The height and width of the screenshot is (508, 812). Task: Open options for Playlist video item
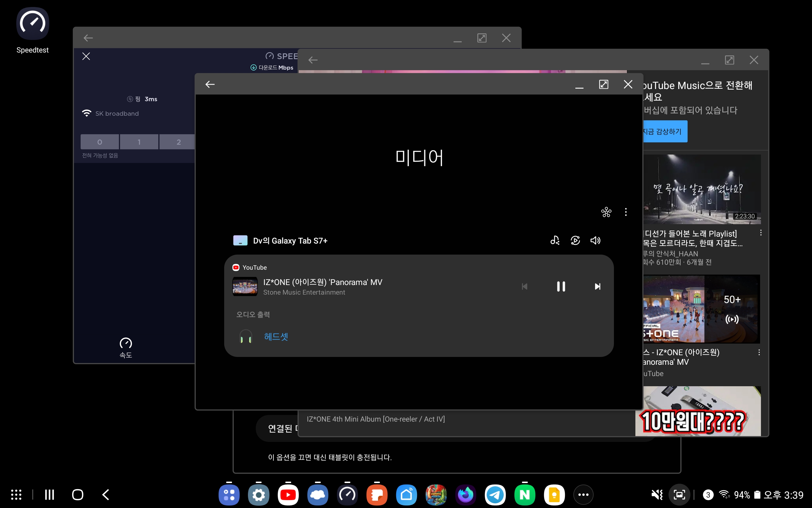[x=761, y=233]
